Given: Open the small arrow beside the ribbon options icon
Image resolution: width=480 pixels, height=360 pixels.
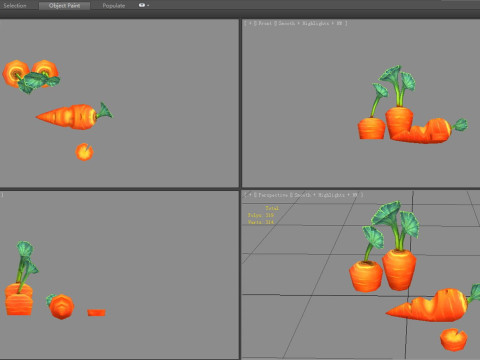Looking at the screenshot, I should 148,6.
